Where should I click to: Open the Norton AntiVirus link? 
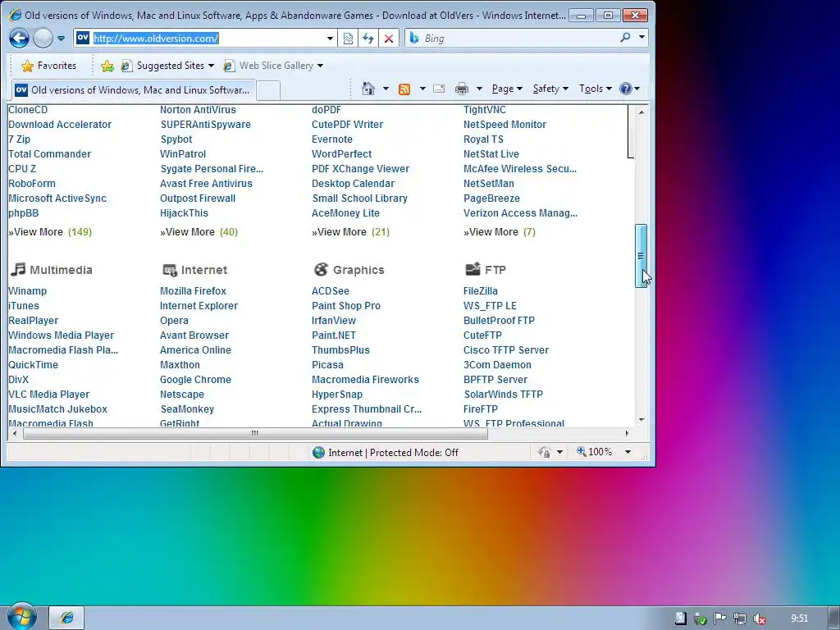(198, 110)
